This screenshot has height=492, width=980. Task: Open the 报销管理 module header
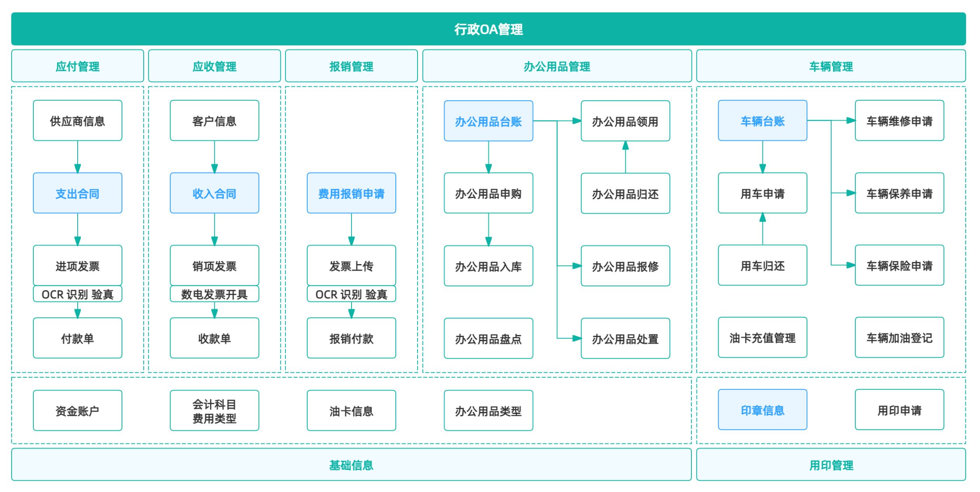tap(351, 66)
